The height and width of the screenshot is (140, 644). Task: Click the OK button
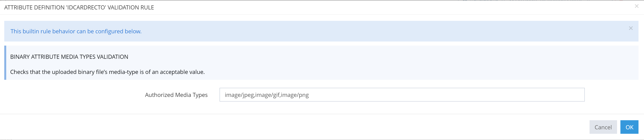click(x=629, y=127)
